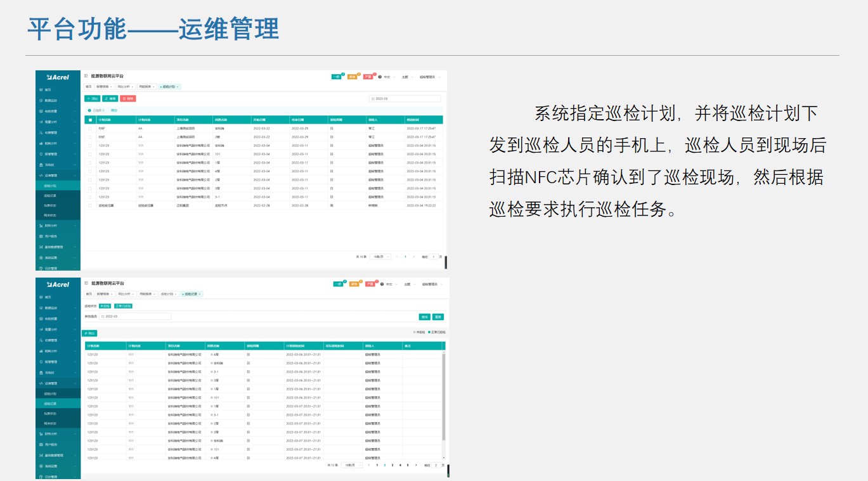This screenshot has width=868, height=481.
Task: Open the orange alarm badge in the lower screenshot header
Action: coord(354,285)
